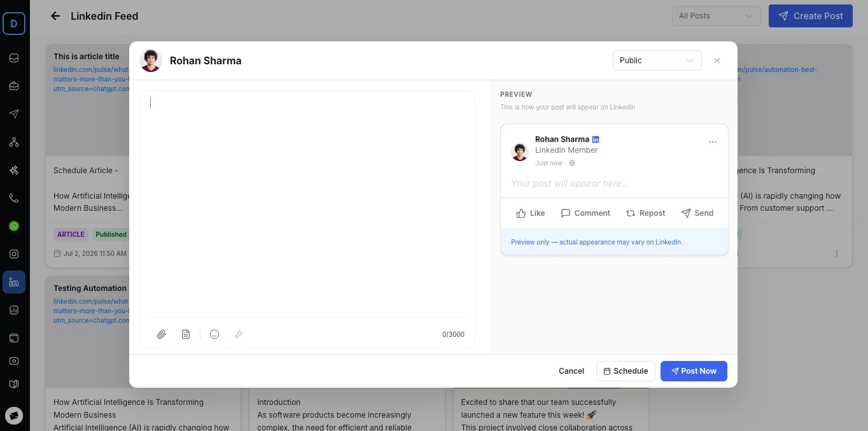Click the 'This is article title' card heading
This screenshot has width=868, height=431.
(x=87, y=57)
